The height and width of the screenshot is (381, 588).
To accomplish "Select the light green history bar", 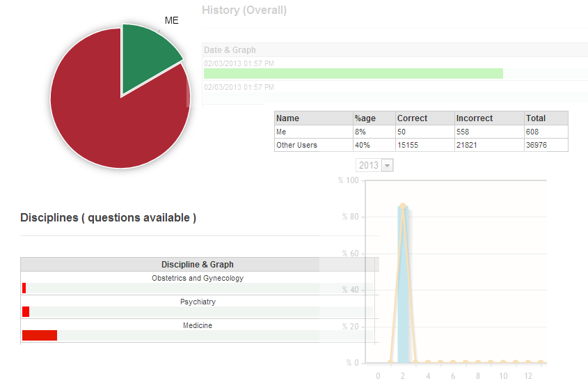I will click(353, 74).
